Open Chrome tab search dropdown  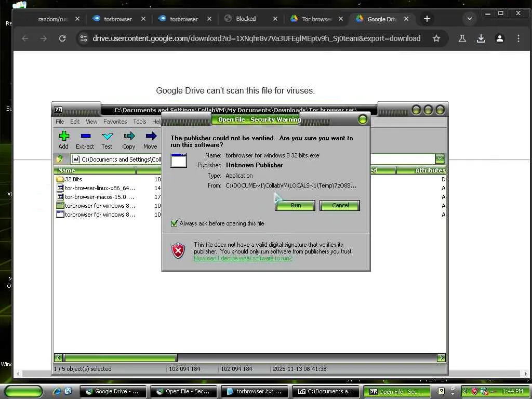pyautogui.click(x=470, y=19)
